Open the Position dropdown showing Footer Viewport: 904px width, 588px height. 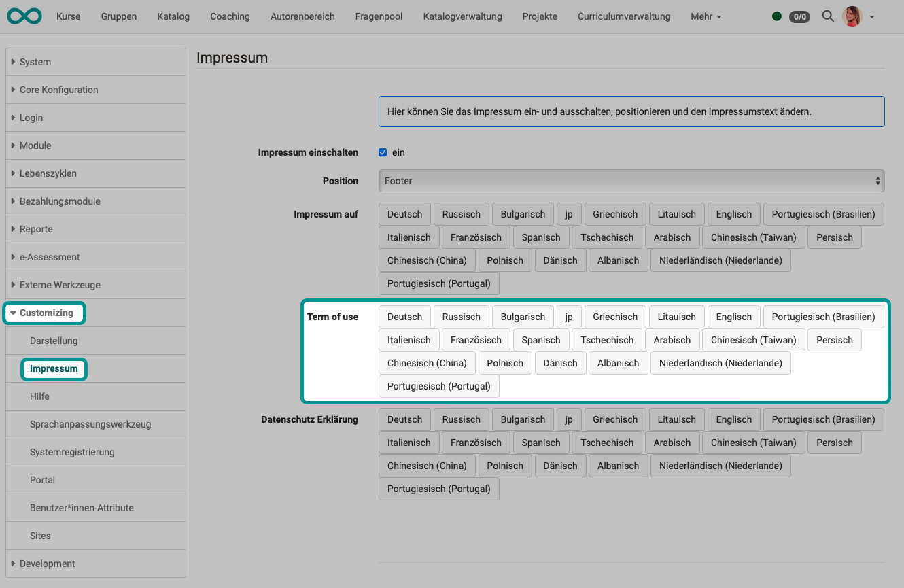631,181
